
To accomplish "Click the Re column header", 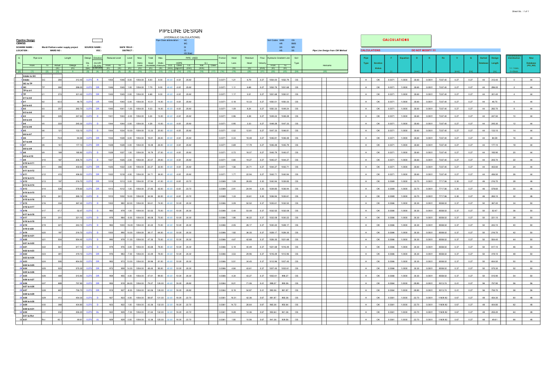I will coord(443,58).
